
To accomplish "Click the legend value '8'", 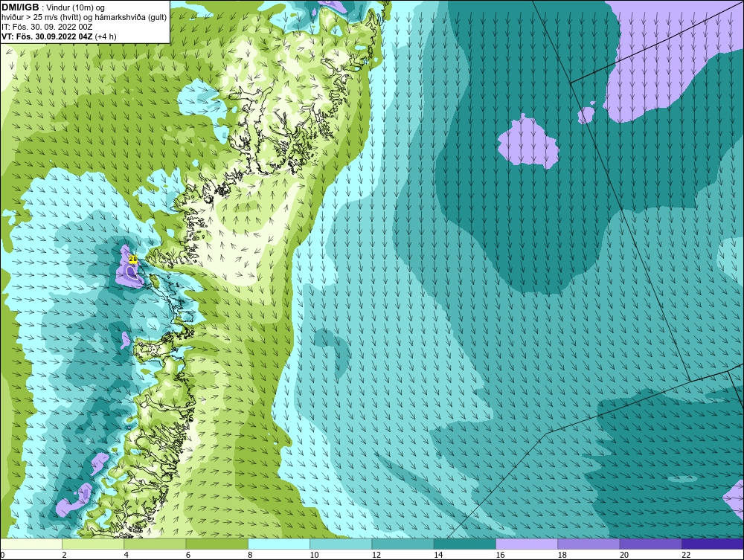I will coord(250,556).
